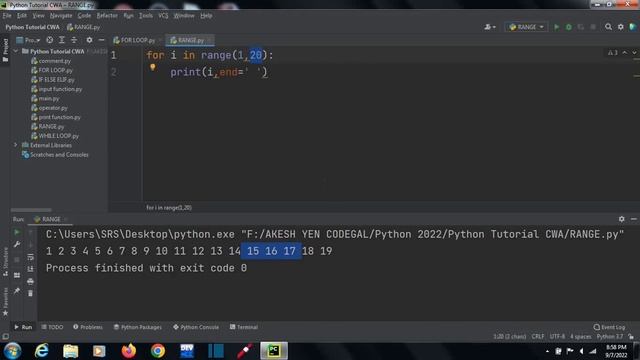The height and width of the screenshot is (360, 640).
Task: Open the Help menu
Action: (x=206, y=16)
